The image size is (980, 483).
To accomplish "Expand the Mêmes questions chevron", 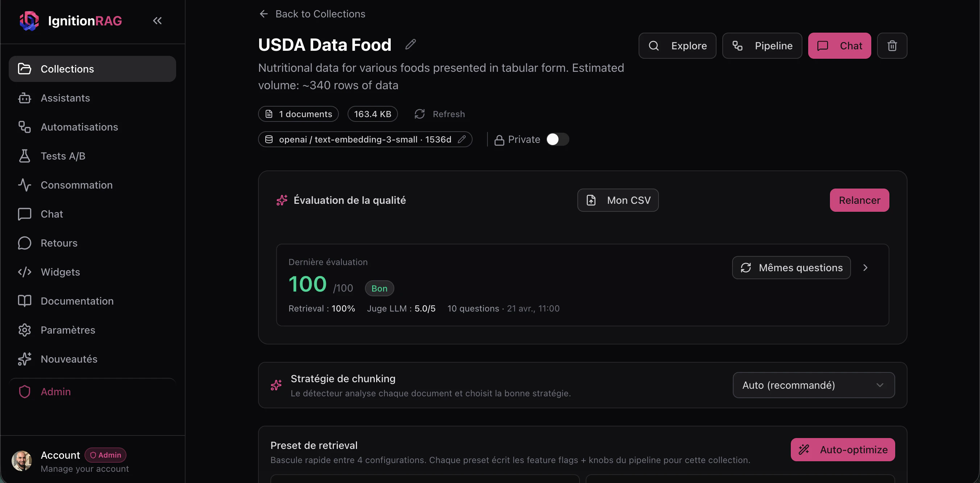I will [x=865, y=268].
